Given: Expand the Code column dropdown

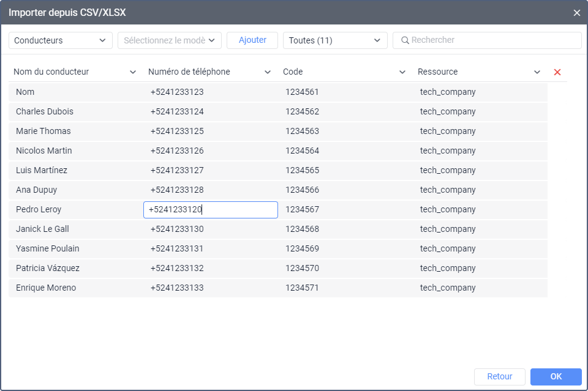Looking at the screenshot, I should (402, 72).
